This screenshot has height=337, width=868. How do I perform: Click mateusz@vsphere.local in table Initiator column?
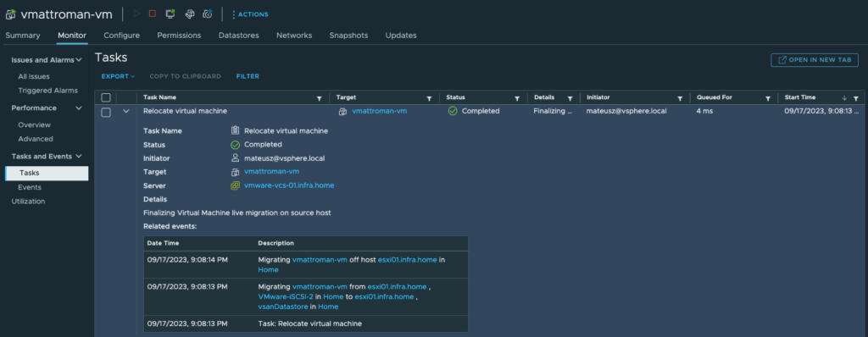coord(626,111)
